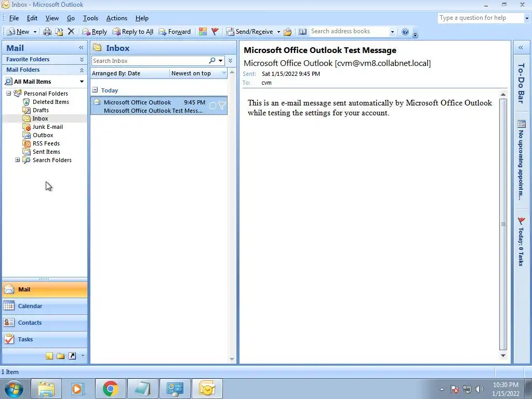Screen dimensions: 532x399
Task: Click the Move to Folder icon
Action: [x=59, y=32]
